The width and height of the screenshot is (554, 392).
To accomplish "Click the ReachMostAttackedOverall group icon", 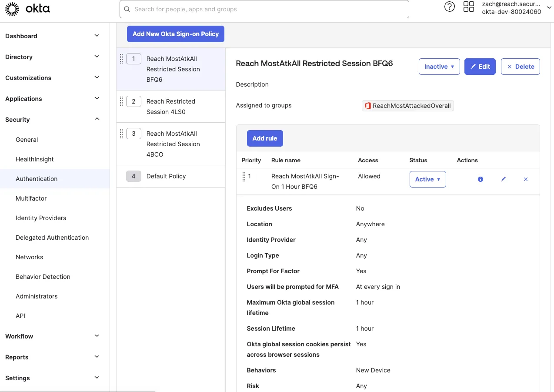I will pos(368,105).
